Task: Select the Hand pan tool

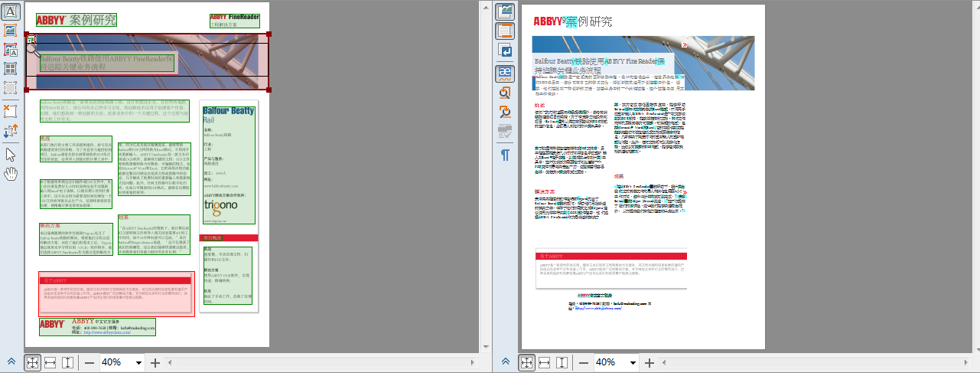Action: click(x=11, y=173)
